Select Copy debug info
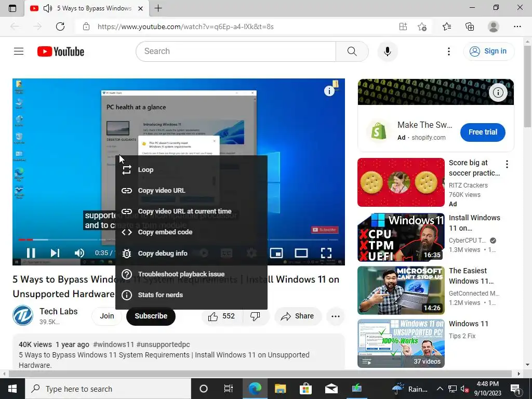Screen dimensions: 532x399 click(x=191, y=253)
